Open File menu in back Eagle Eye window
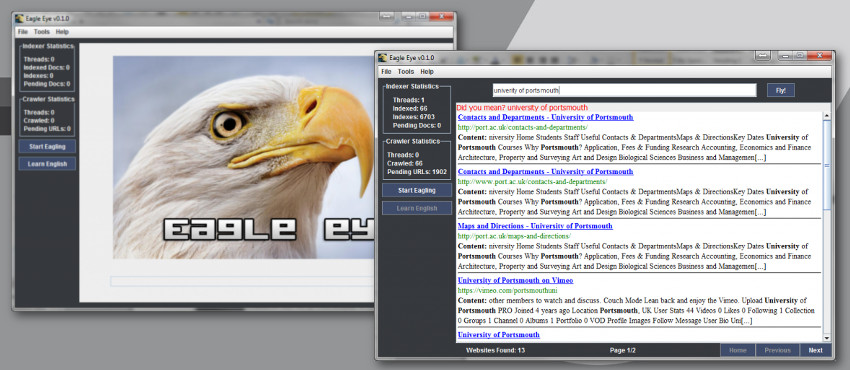This screenshot has width=850, height=370. [x=22, y=32]
